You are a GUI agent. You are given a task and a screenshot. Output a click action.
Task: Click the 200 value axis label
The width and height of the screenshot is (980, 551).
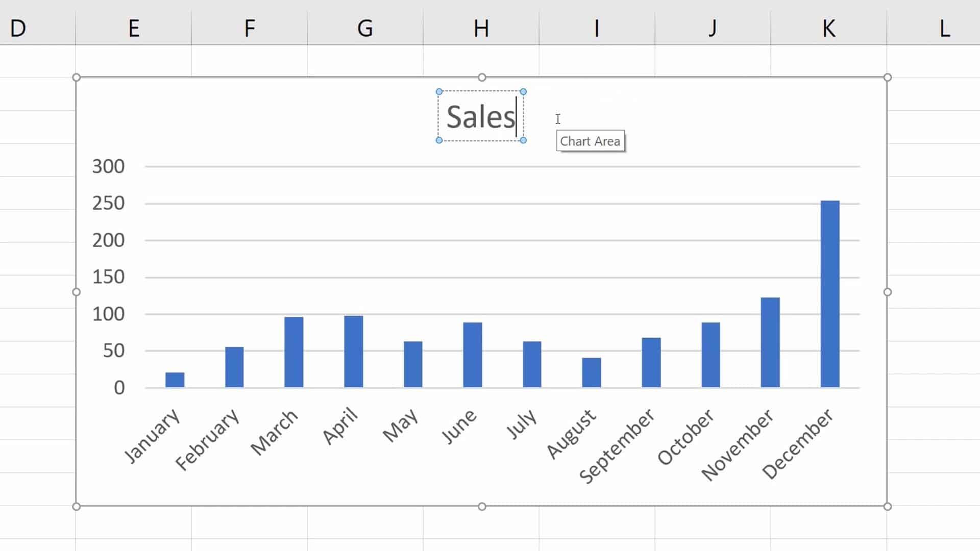pyautogui.click(x=108, y=240)
